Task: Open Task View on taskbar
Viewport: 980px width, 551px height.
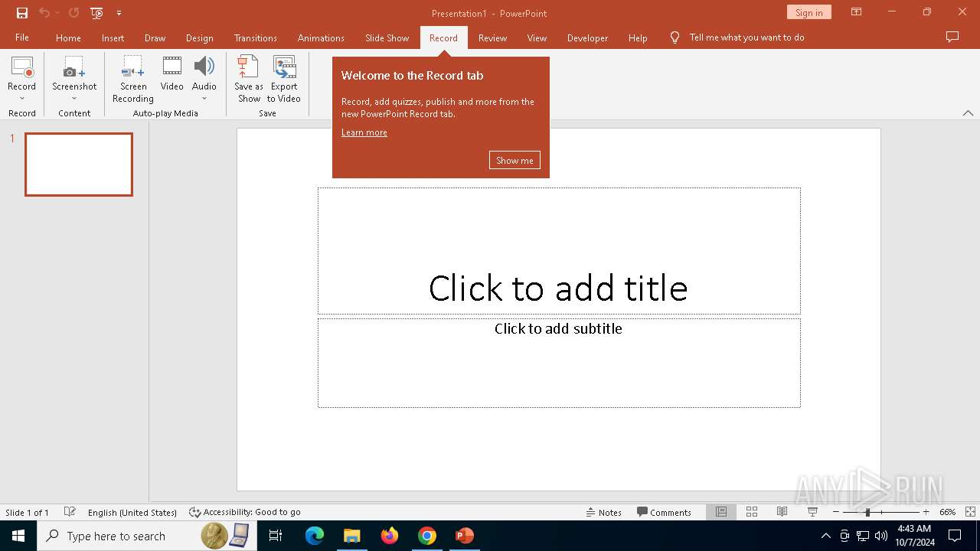Action: [276, 536]
